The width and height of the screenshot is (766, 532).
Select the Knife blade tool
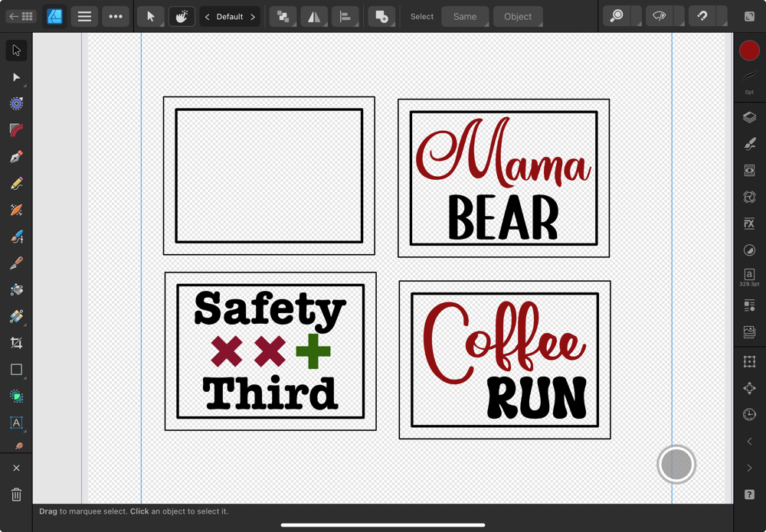(x=16, y=263)
